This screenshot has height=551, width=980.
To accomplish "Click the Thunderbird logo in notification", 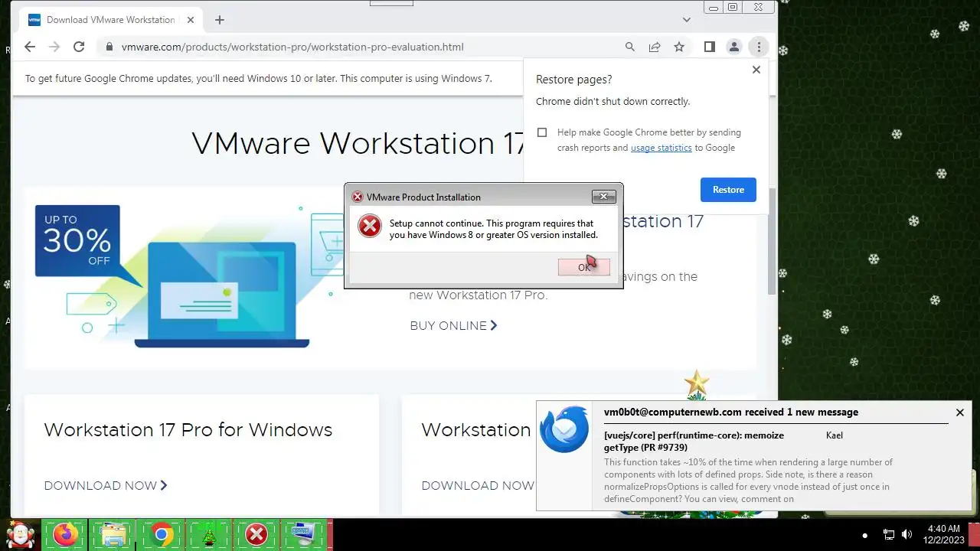I will click(x=564, y=430).
